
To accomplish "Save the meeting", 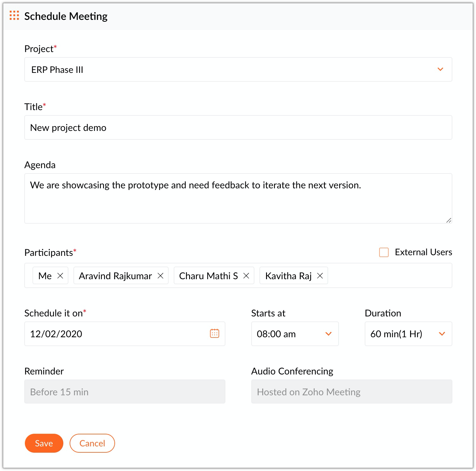I will coord(44,443).
